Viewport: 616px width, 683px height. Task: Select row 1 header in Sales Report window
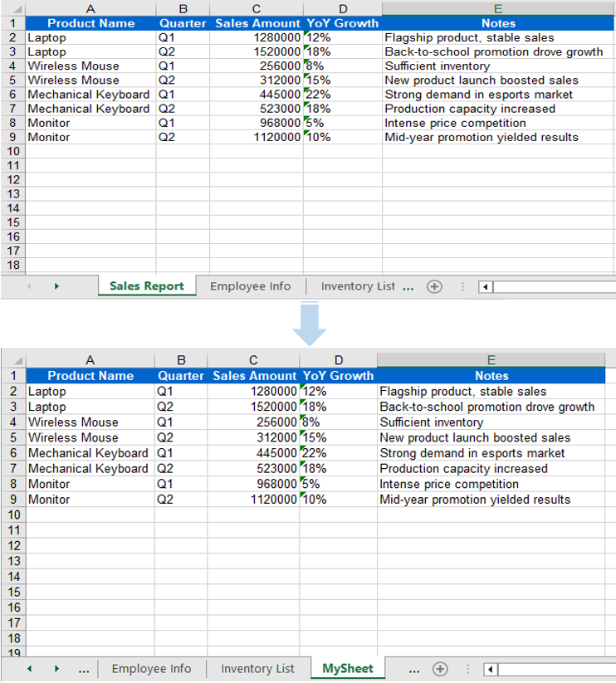point(13,23)
